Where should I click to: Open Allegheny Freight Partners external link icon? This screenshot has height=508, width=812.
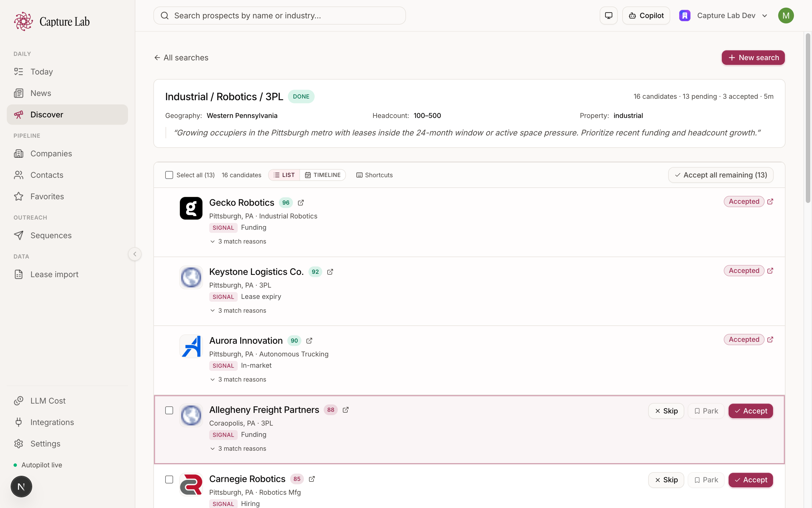pyautogui.click(x=346, y=410)
